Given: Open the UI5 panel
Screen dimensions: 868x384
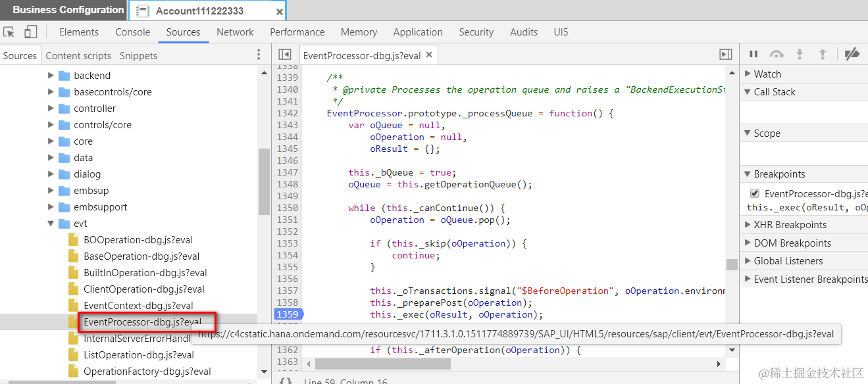Looking at the screenshot, I should click(561, 32).
